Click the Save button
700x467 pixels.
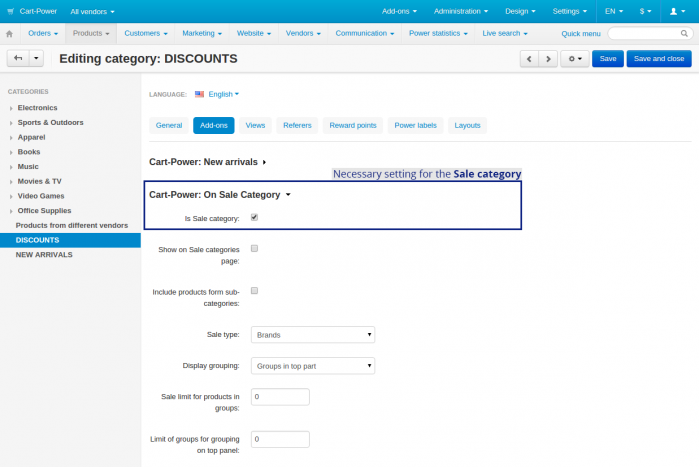[608, 58]
